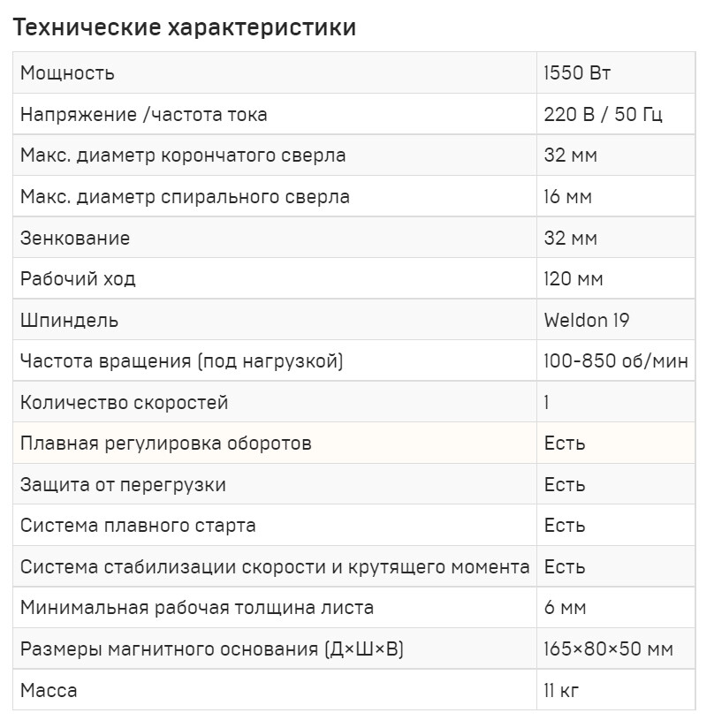Click the "120 мм" value cell
The width and height of the screenshot is (714, 728).
coord(573,279)
